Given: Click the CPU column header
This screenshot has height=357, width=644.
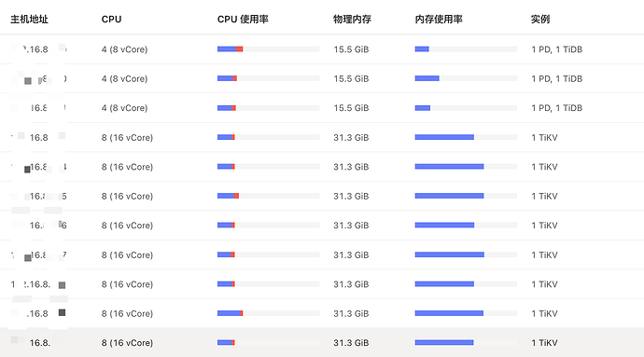Looking at the screenshot, I should (111, 20).
